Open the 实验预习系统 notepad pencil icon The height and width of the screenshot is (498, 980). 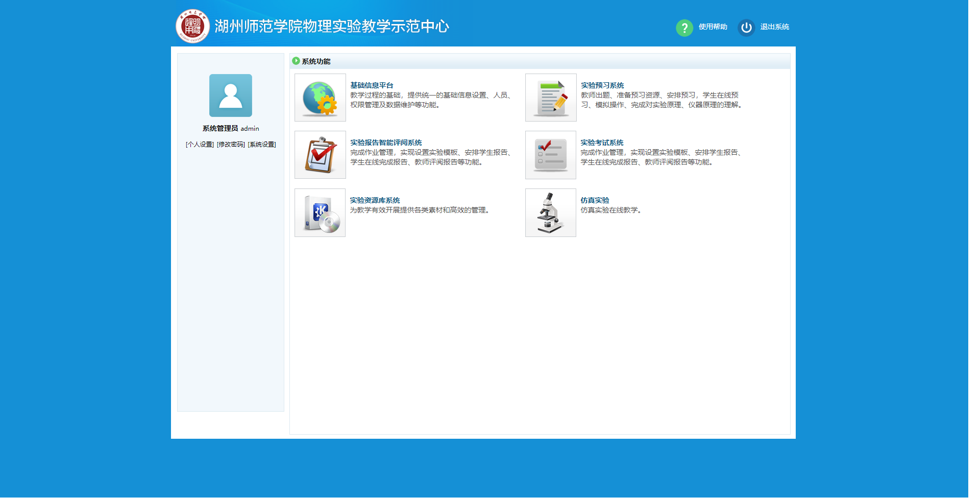(551, 98)
